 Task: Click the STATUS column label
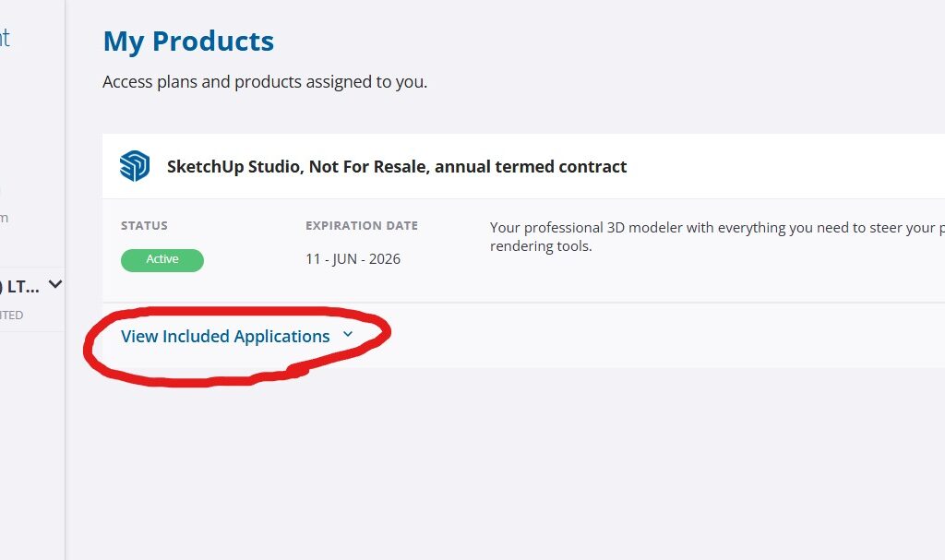click(x=144, y=225)
